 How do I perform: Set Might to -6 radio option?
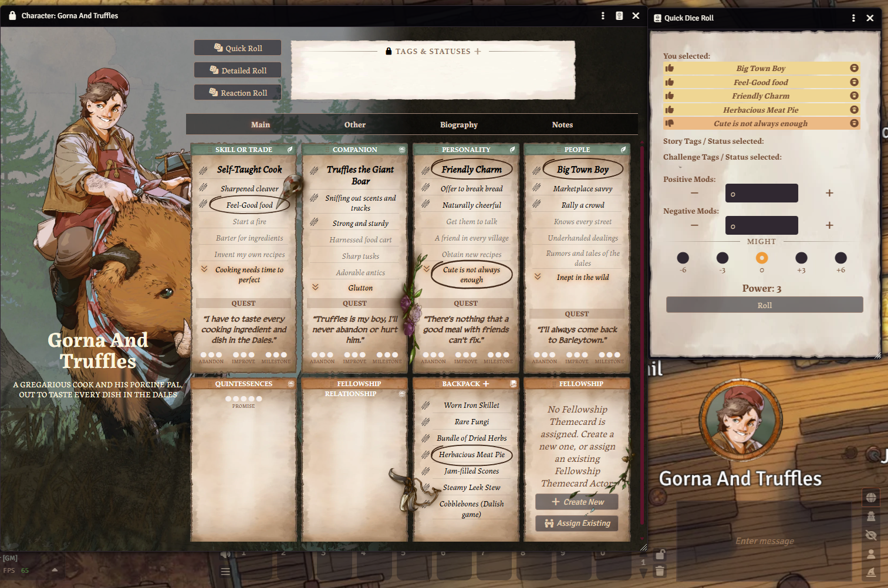683,258
